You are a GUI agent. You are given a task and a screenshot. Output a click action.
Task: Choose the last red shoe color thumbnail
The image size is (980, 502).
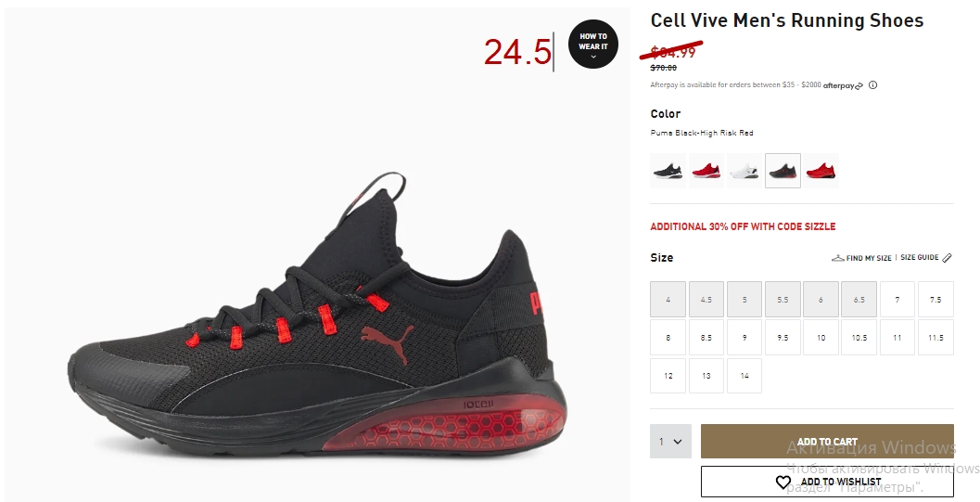[821, 170]
